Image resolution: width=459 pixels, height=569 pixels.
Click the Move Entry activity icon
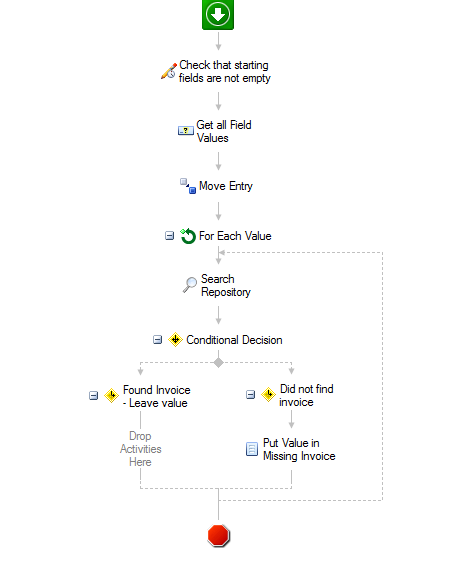188,186
